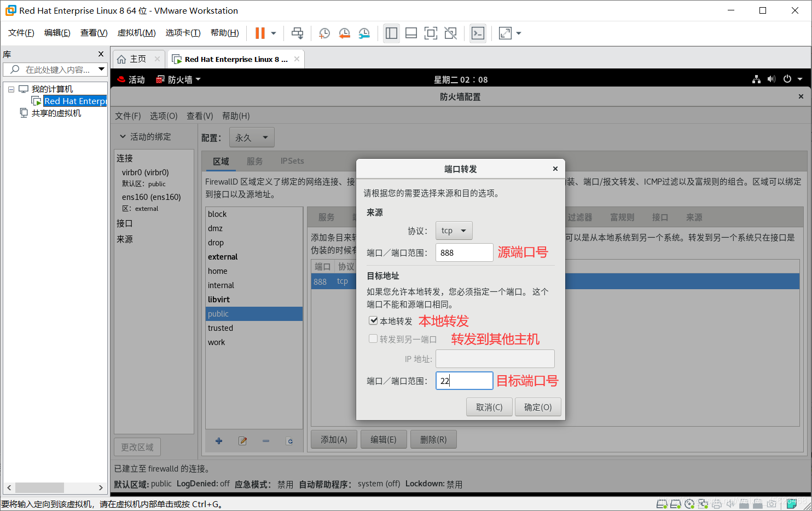Screen dimensions: 812x511
Task: Pause the virtual machine with the orange button
Action: pyautogui.click(x=260, y=33)
